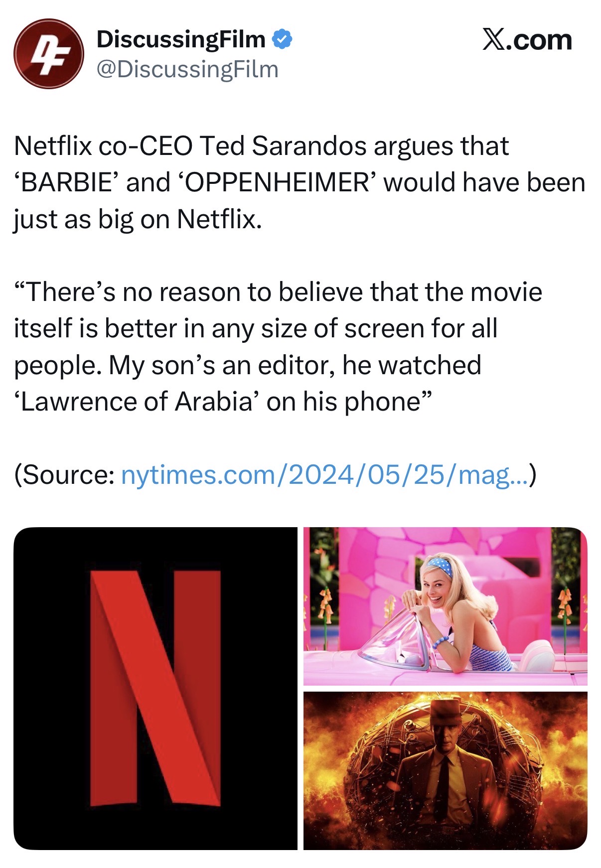This screenshot has height=868, width=601.
Task: Click the word 'BARBIE' in the tweet
Action: tap(67, 182)
